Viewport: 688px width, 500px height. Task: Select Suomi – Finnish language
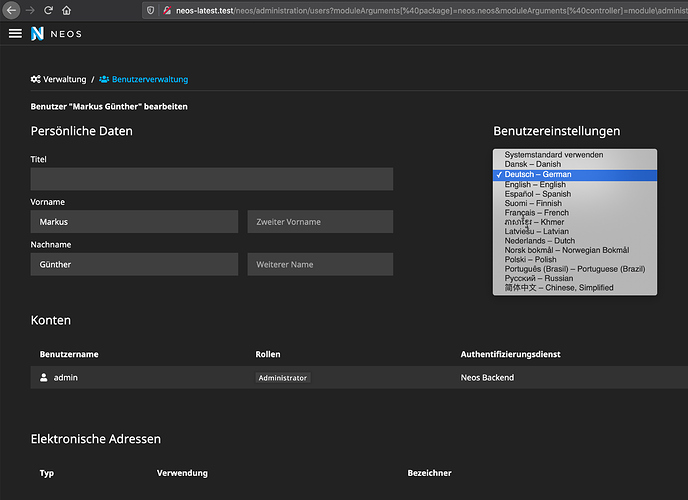[x=575, y=203]
